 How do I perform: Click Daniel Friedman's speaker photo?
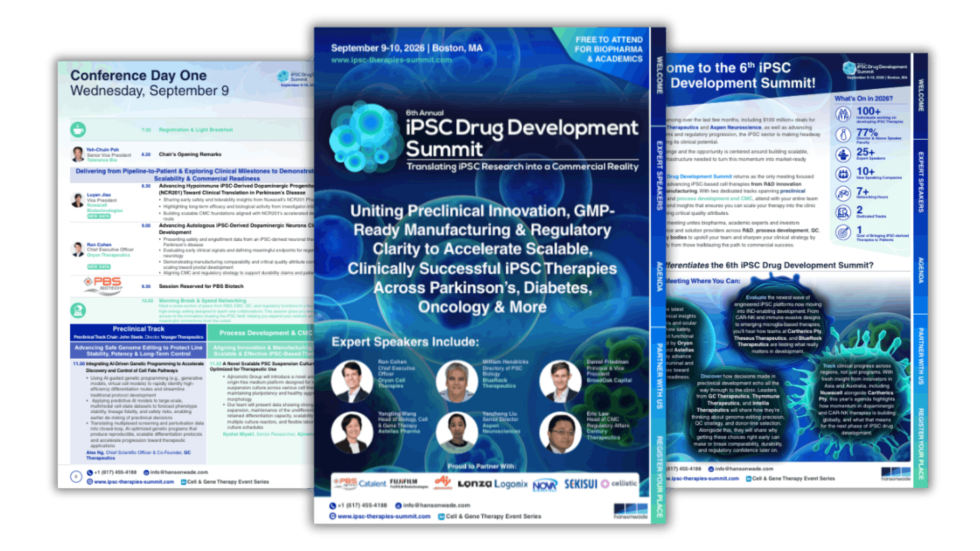click(x=560, y=381)
